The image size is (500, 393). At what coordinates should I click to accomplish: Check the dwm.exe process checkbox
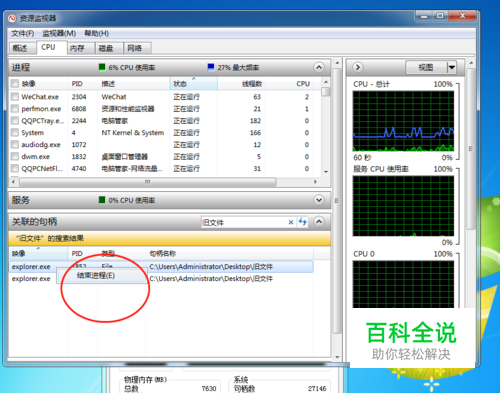(15, 157)
